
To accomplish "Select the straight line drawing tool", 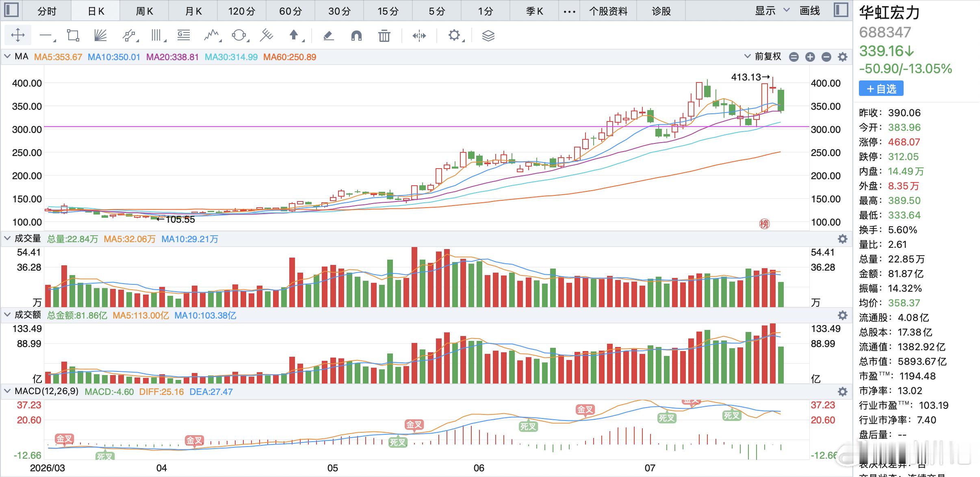I will click(x=46, y=36).
